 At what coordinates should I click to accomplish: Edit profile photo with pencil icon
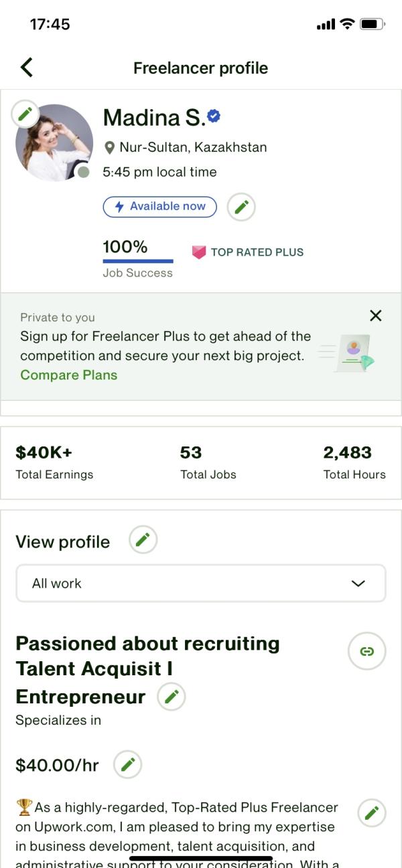pos(25,114)
